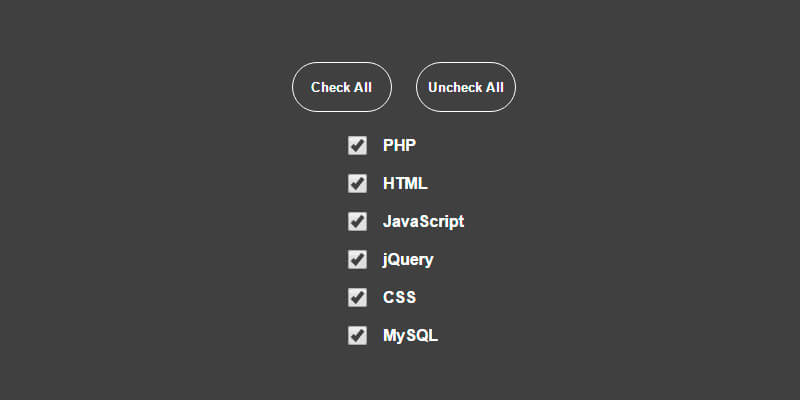The height and width of the screenshot is (400, 800).
Task: Toggle the HTML checkbox off
Action: click(x=357, y=184)
